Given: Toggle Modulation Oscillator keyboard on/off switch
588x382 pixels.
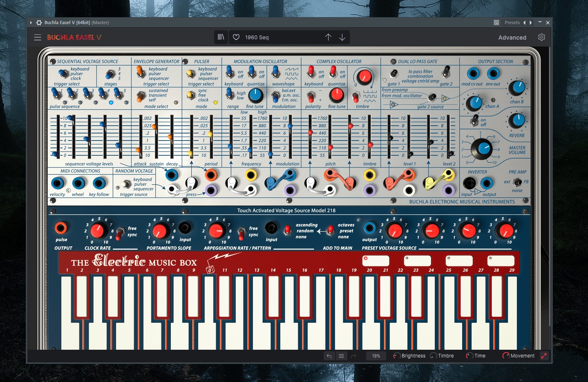Looking at the screenshot, I should (x=230, y=73).
